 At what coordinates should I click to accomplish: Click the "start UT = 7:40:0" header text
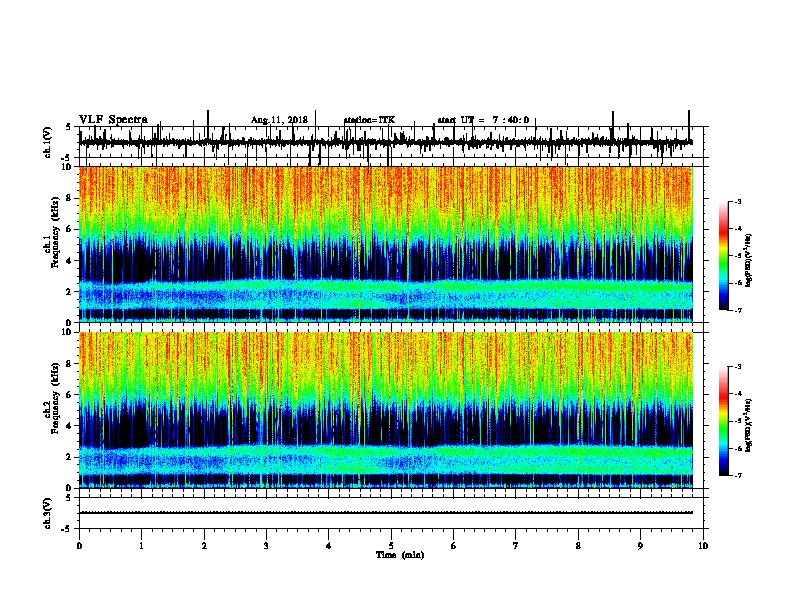(x=483, y=120)
